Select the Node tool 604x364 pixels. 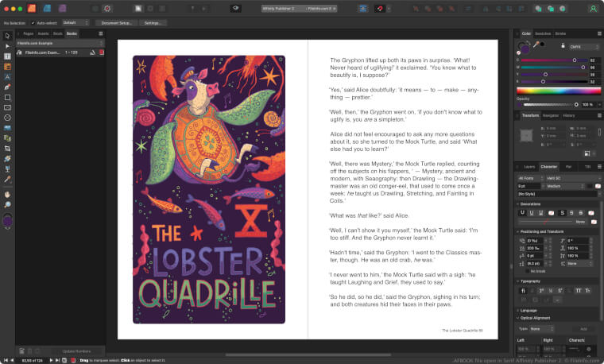pos(7,46)
